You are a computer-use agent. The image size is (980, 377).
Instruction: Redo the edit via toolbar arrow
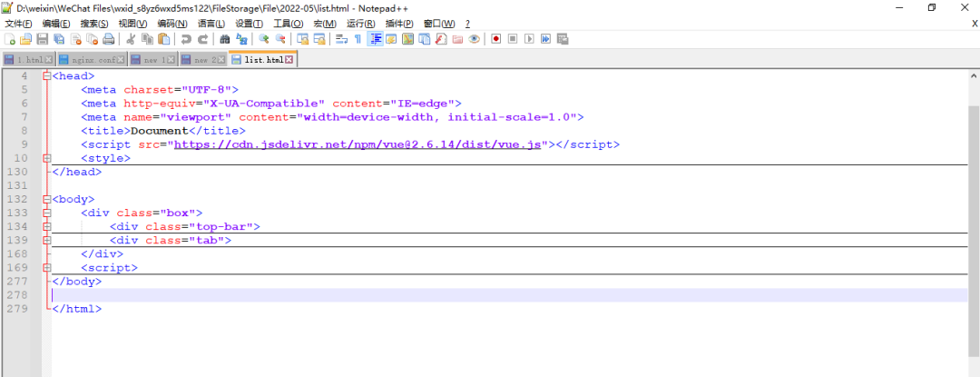point(202,39)
